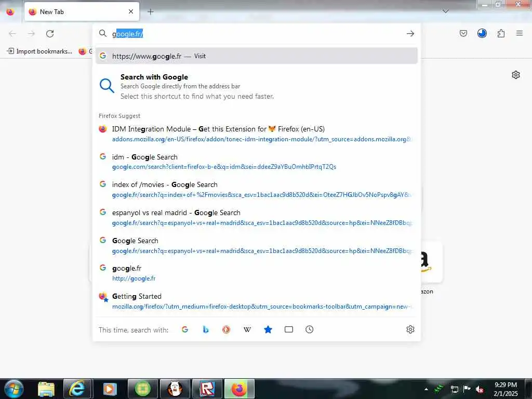Select the New Tab tab
Viewport: 532px width, 399px height.
[82, 11]
